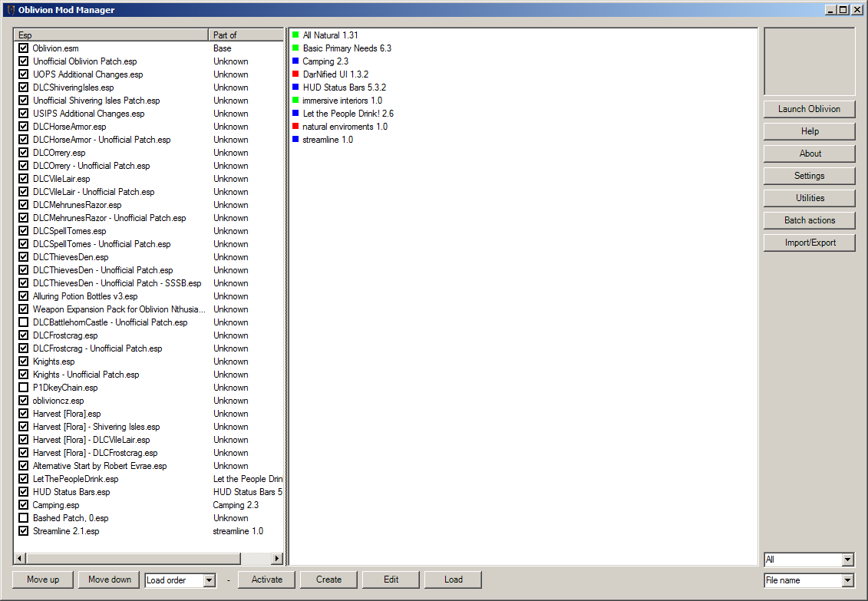Select the oblivioncz.esp plugin row
This screenshot has height=601, width=868.
pos(149,401)
